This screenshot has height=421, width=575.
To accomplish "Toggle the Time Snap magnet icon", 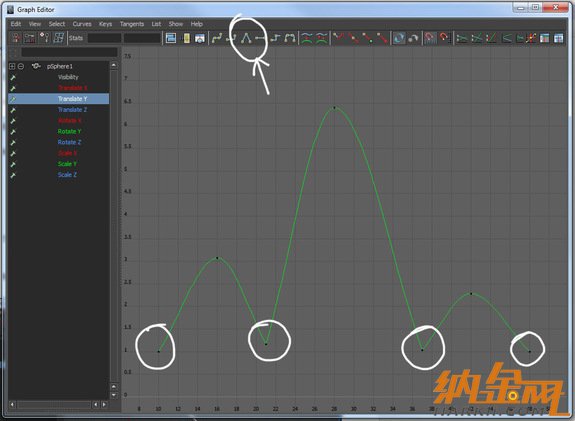I will click(x=429, y=38).
